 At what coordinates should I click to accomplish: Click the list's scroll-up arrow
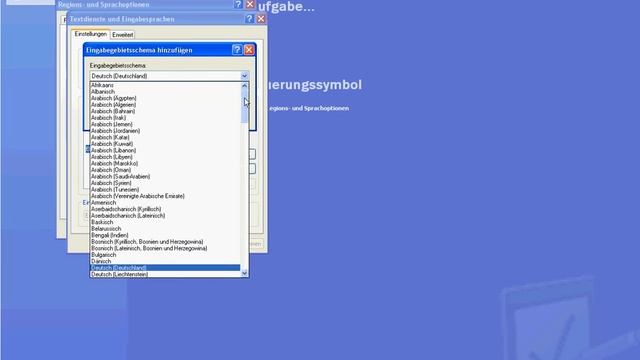click(244, 86)
